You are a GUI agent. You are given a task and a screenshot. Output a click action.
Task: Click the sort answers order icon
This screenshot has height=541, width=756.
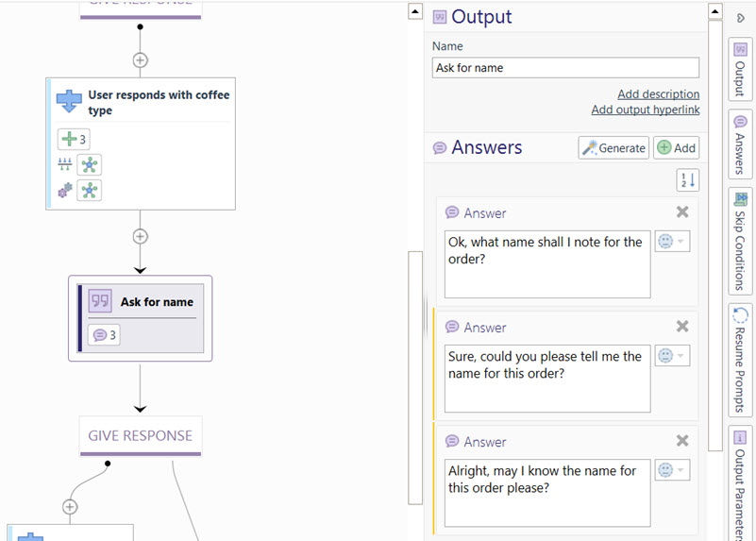pyautogui.click(x=687, y=179)
